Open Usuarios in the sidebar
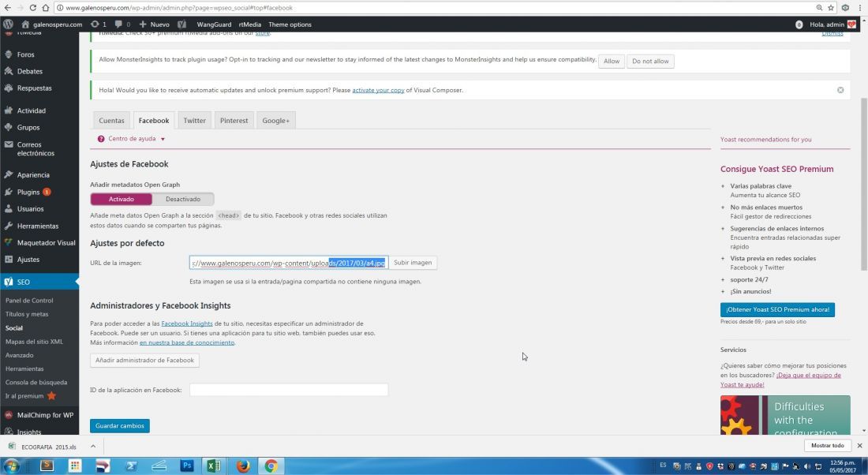Image resolution: width=868 pixels, height=475 pixels. coord(30,209)
